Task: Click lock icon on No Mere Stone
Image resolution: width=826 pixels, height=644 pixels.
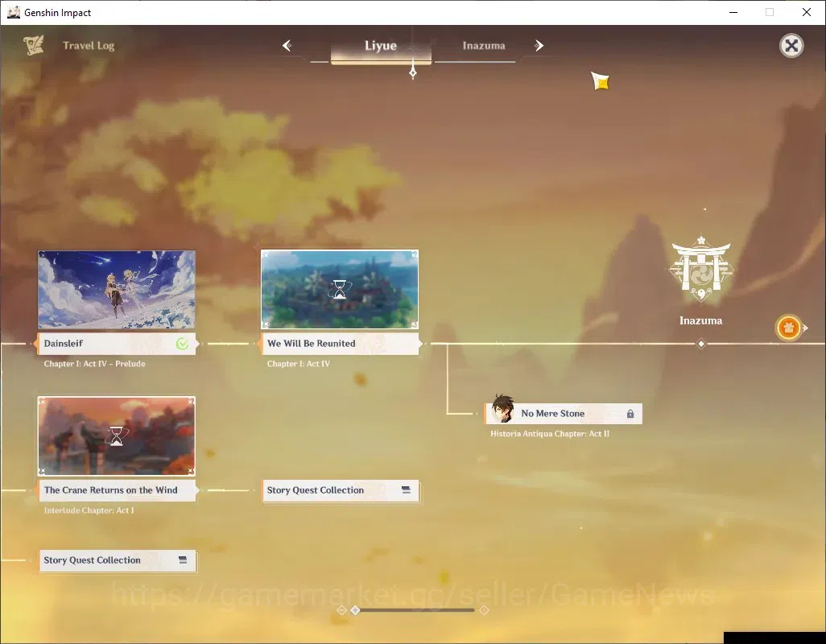Action: pyautogui.click(x=630, y=414)
